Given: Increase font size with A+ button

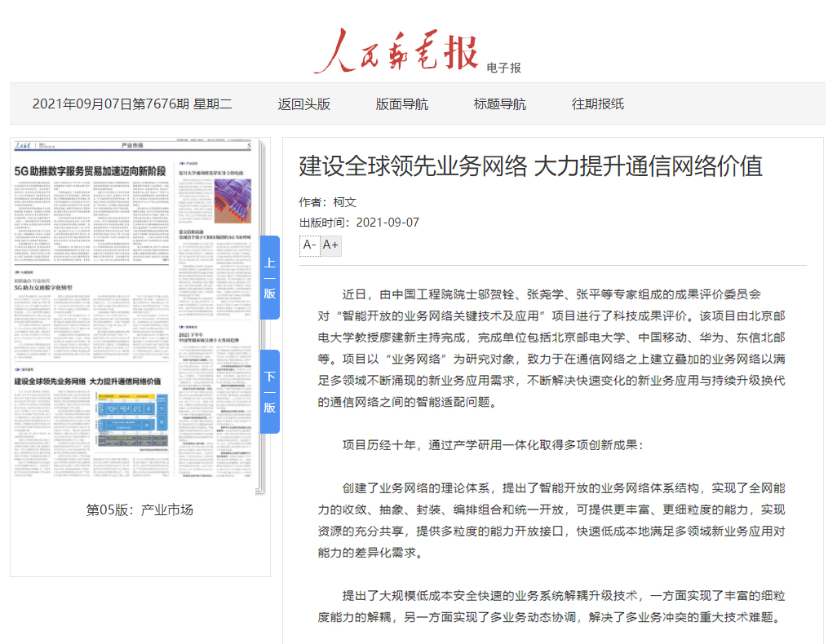Looking at the screenshot, I should point(330,245).
